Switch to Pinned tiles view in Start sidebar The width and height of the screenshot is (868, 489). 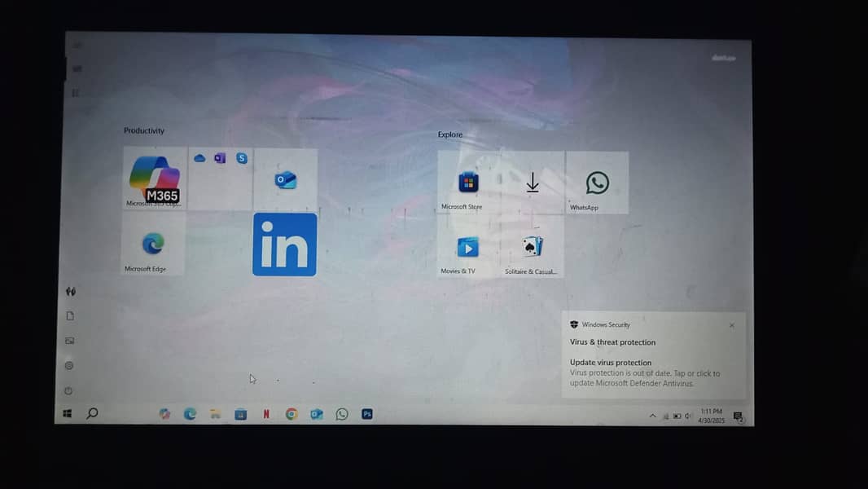pos(77,68)
